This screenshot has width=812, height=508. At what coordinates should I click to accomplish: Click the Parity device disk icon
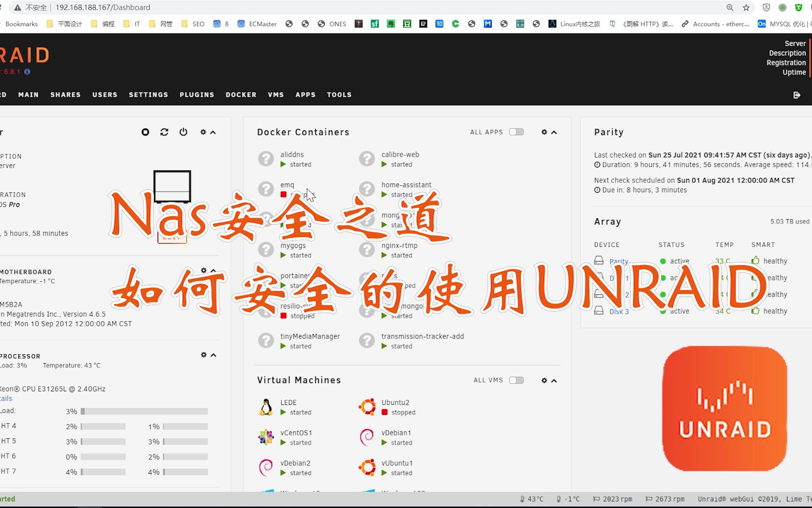tap(599, 260)
